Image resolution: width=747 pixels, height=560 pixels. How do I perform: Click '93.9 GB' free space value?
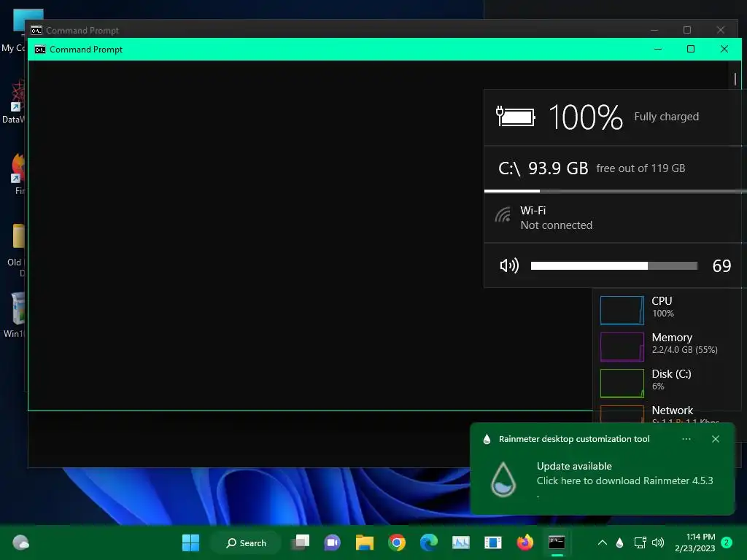coord(558,168)
